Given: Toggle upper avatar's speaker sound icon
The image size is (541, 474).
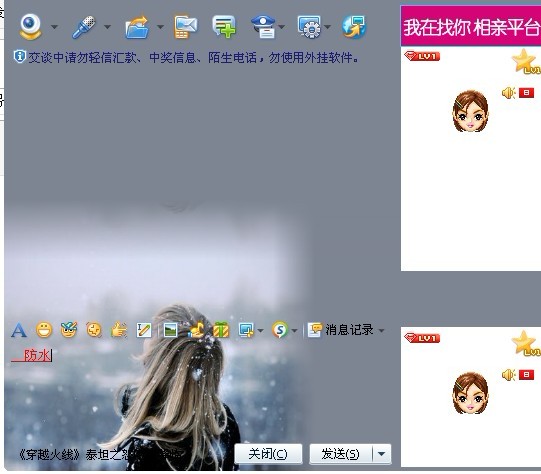Looking at the screenshot, I should click(x=509, y=93).
